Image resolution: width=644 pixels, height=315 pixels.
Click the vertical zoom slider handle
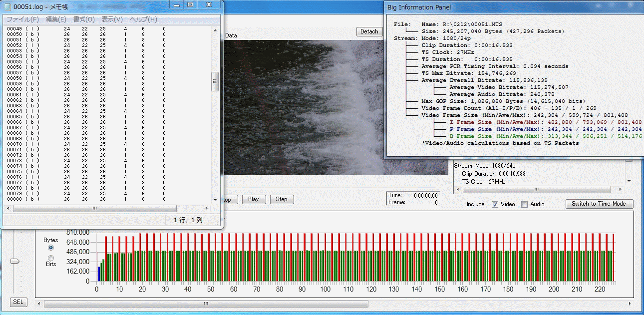pyautogui.click(x=15, y=261)
